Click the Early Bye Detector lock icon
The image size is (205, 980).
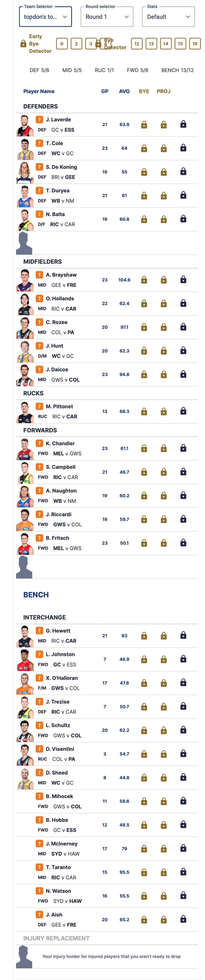tap(23, 44)
